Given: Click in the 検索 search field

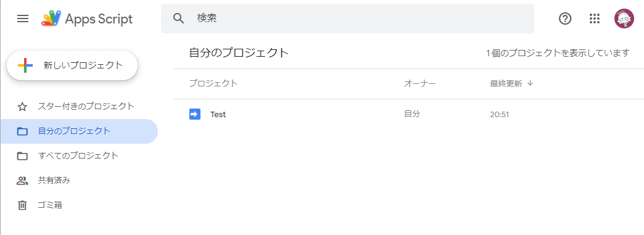Looking at the screenshot, I should coord(347,19).
